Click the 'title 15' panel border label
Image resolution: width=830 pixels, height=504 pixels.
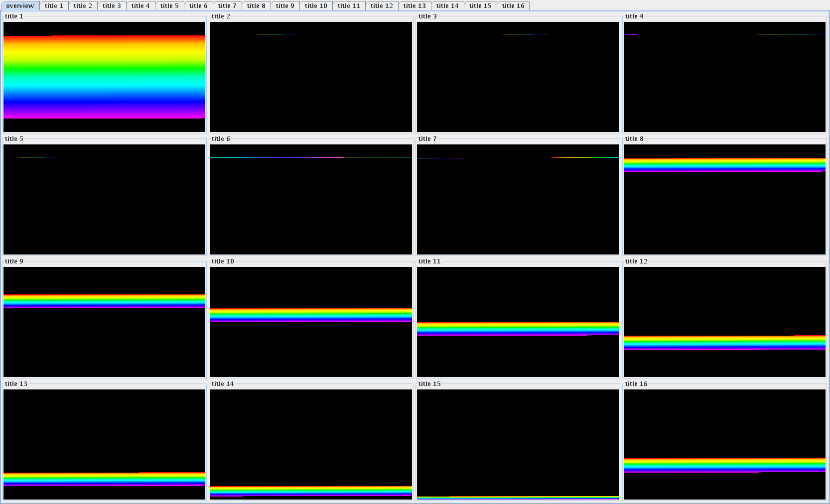click(429, 384)
